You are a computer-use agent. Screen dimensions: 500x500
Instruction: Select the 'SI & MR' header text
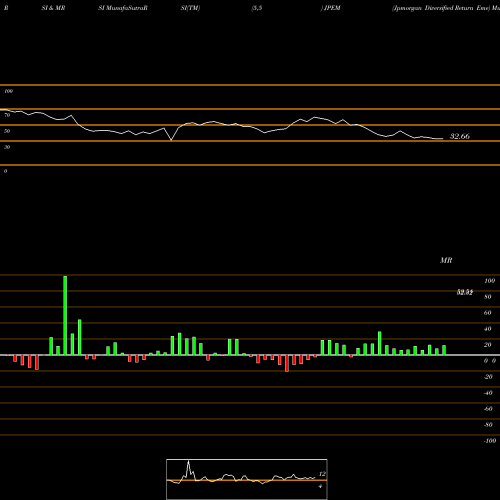53,8
